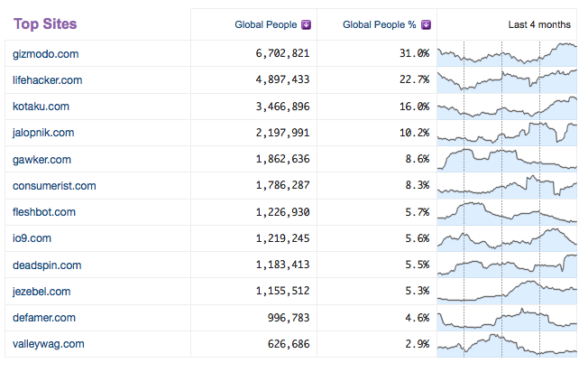Open the valleywag.com link
The image size is (588, 372).
49,344
